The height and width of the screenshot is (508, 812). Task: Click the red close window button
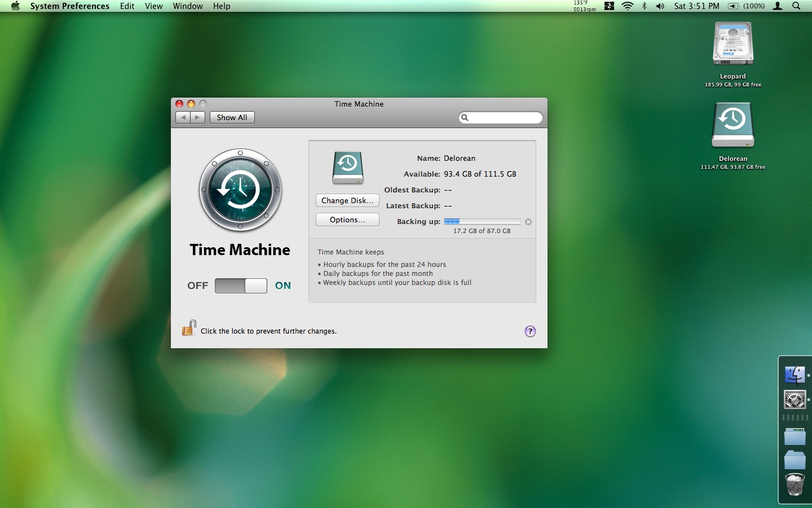click(179, 104)
